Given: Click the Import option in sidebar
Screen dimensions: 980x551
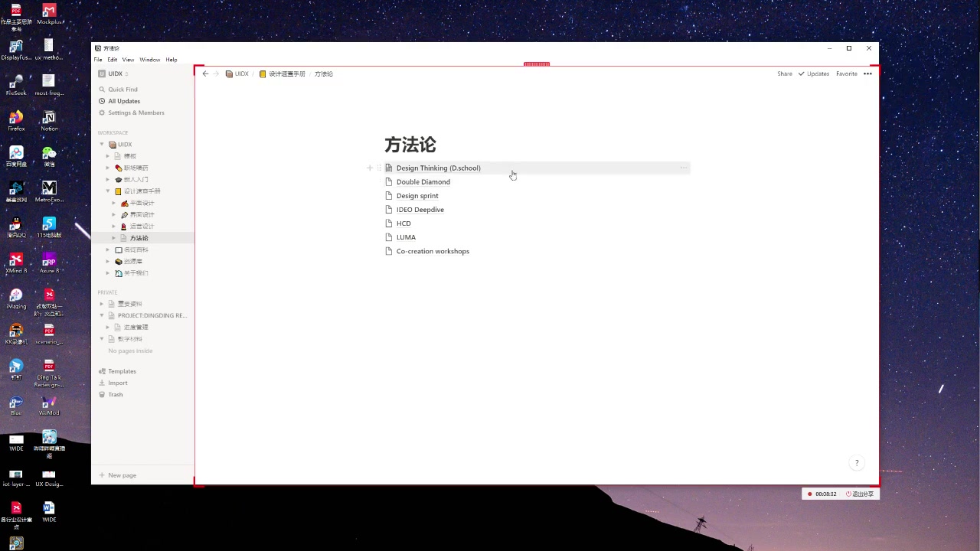Looking at the screenshot, I should point(117,383).
